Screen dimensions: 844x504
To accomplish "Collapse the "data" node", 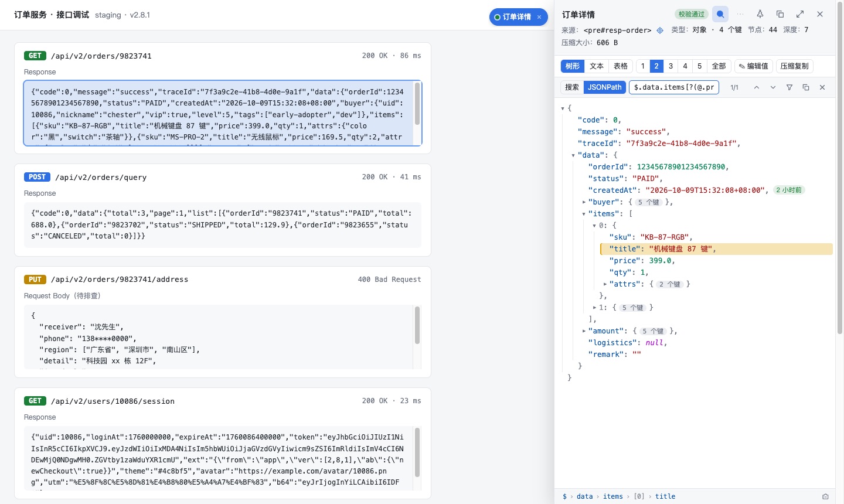I will pos(573,155).
